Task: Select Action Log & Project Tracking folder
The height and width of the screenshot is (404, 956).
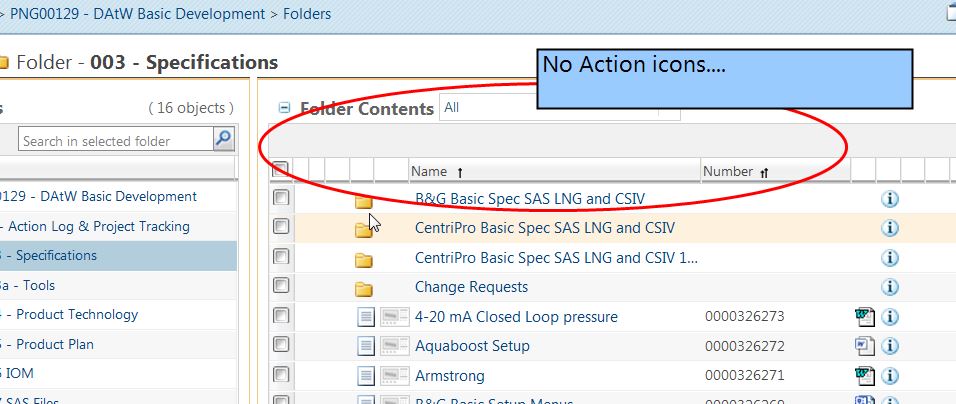Action: (x=98, y=226)
